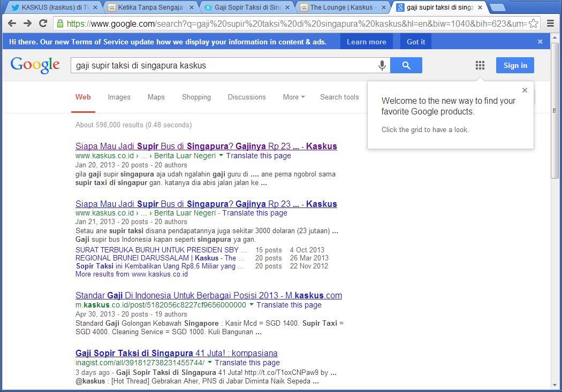Click the browser Back arrow
This screenshot has width=562, height=392.
click(12, 24)
